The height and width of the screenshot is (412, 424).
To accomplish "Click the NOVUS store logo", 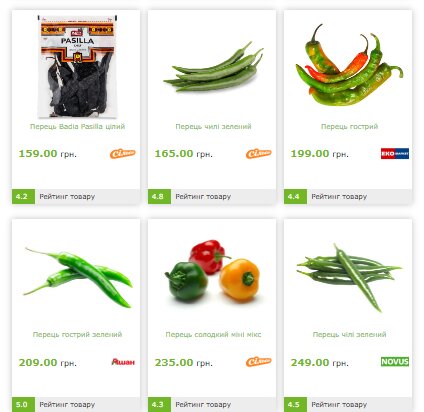I will coord(395,362).
